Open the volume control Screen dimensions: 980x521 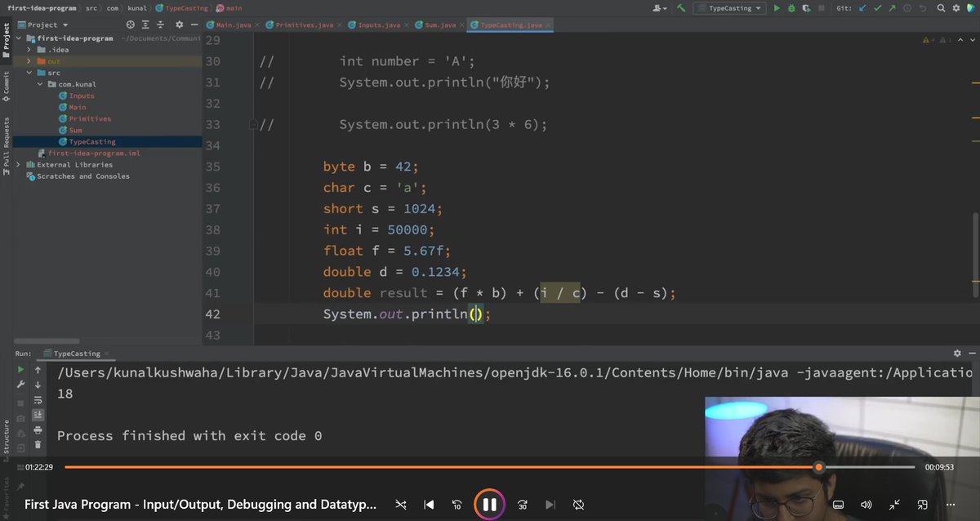pyautogui.click(x=866, y=505)
